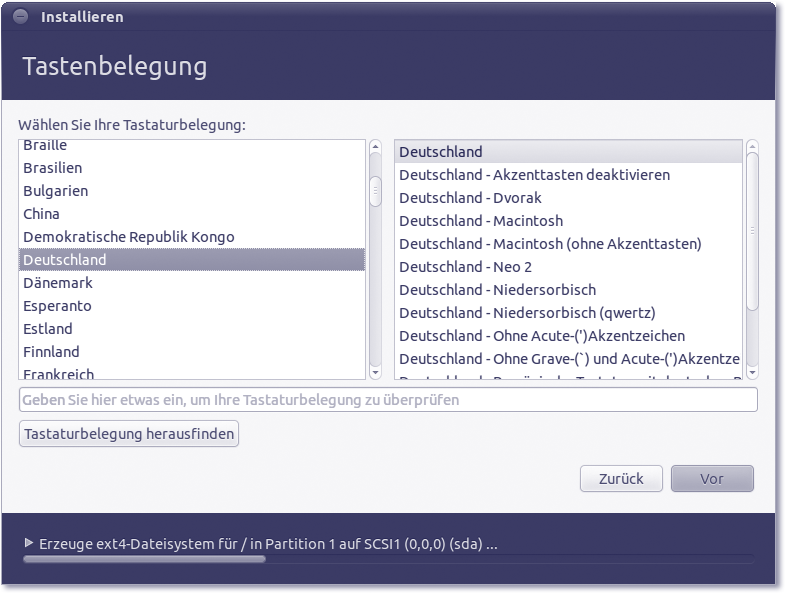
Task: Choose Deutschland - Neo 2 variant
Action: point(465,267)
